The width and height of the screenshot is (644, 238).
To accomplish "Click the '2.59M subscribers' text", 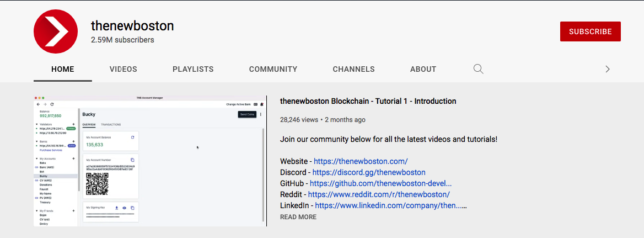I will pos(122,40).
